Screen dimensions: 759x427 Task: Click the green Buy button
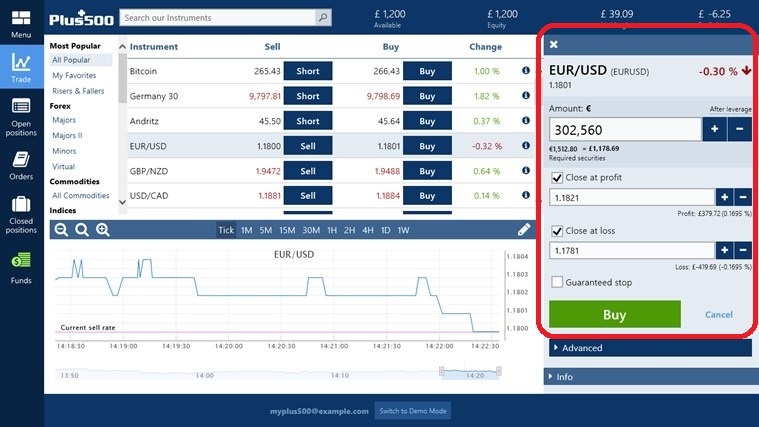(x=614, y=315)
